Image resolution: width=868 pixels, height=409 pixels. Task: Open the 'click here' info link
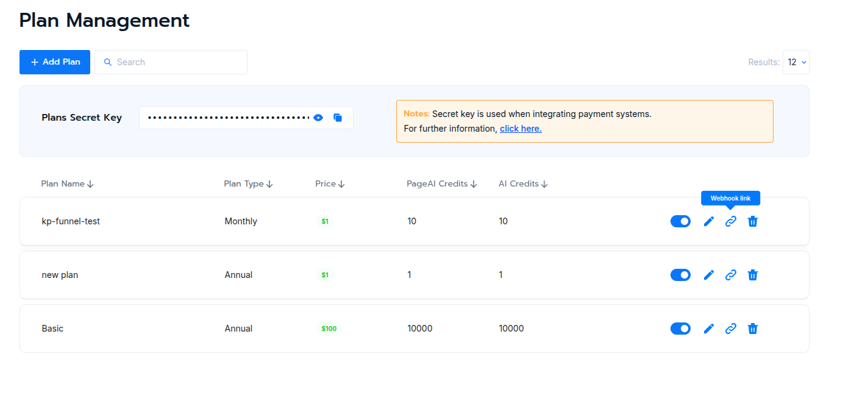(521, 129)
